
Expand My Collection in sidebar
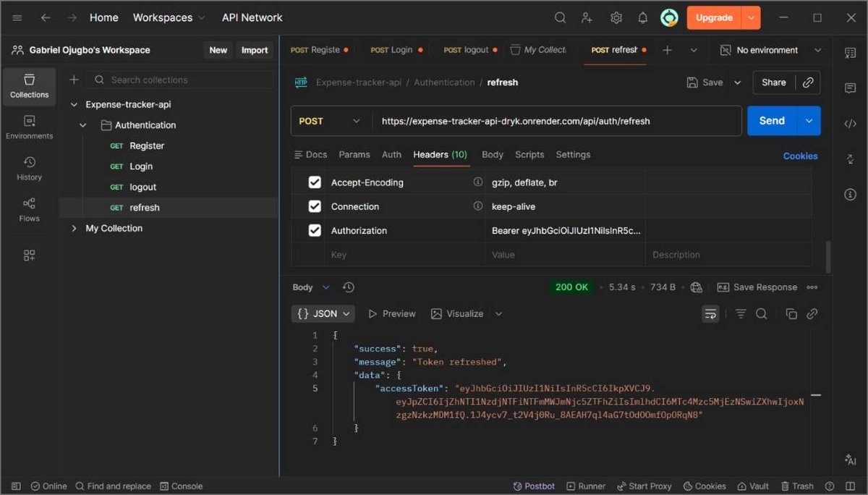(x=73, y=228)
